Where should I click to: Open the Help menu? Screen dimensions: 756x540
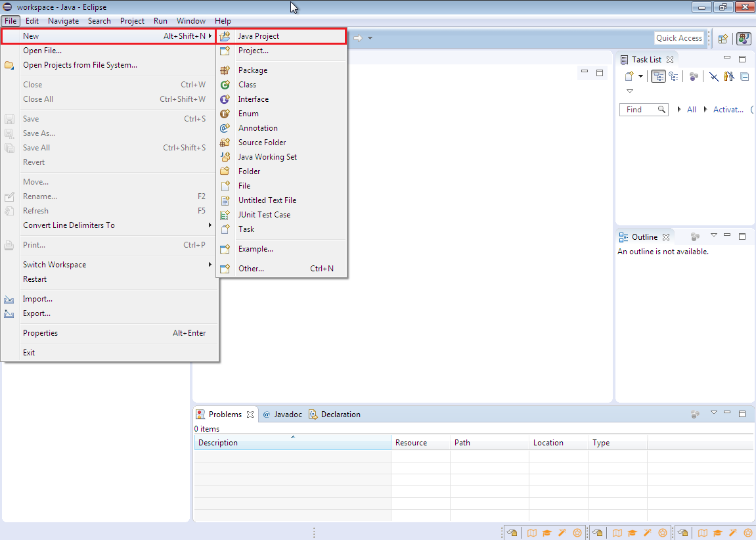[223, 21]
